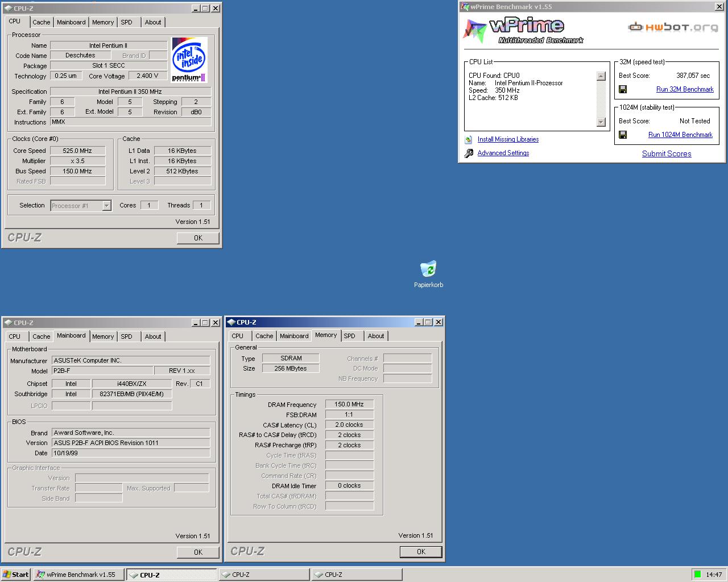Click the Core Voltage 2.400 V field
Screen dimensions: 728x582
click(x=148, y=76)
